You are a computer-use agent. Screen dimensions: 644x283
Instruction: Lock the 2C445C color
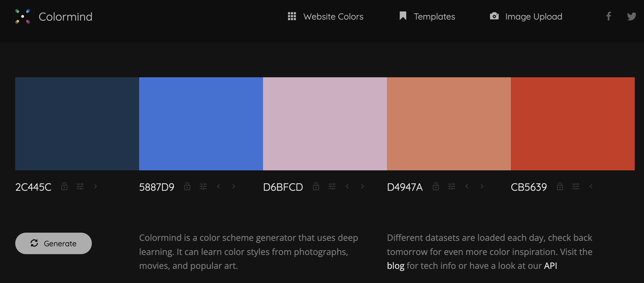coord(64,186)
